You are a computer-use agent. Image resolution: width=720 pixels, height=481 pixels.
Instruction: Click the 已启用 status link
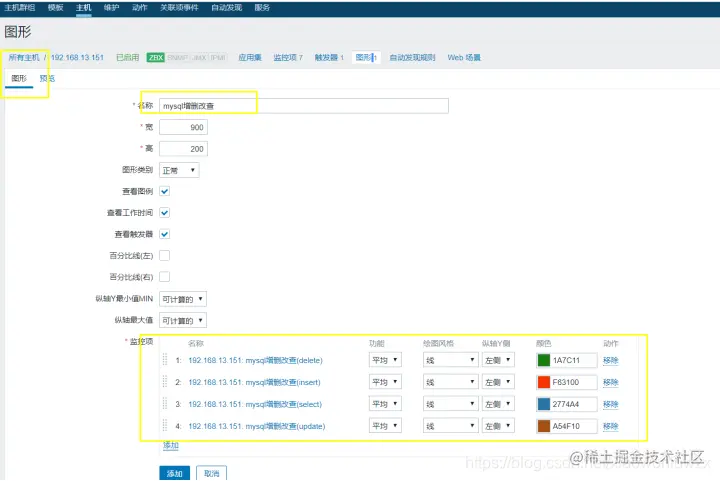pyautogui.click(x=128, y=57)
